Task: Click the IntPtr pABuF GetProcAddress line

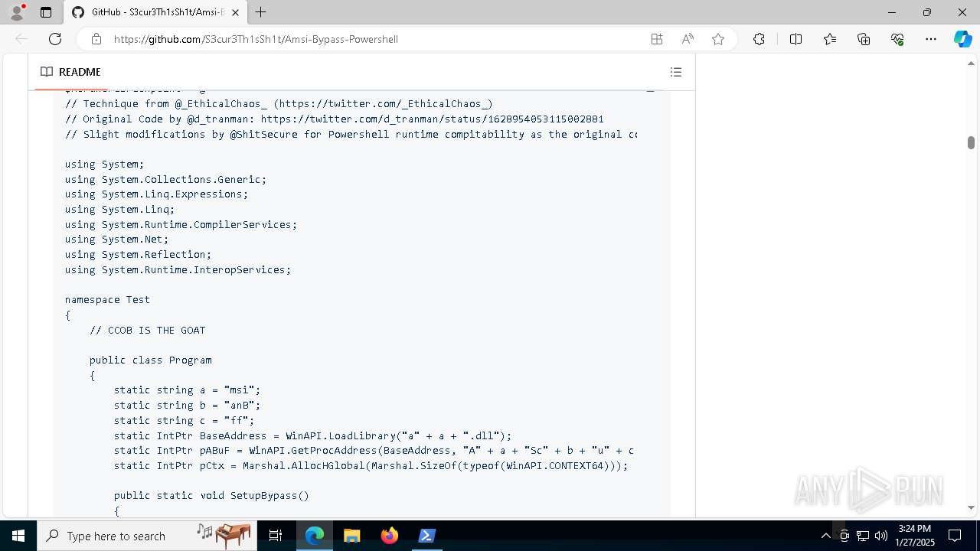Action: coord(374,451)
